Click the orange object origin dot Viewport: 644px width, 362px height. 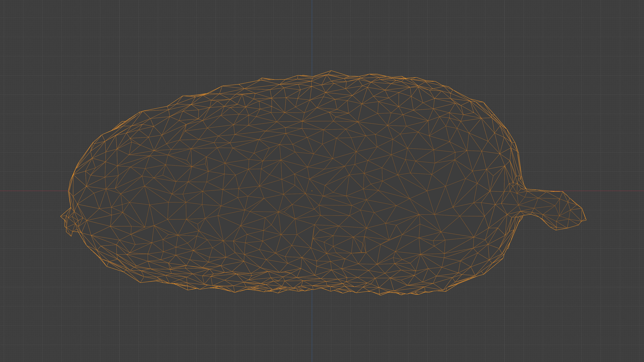point(312,191)
